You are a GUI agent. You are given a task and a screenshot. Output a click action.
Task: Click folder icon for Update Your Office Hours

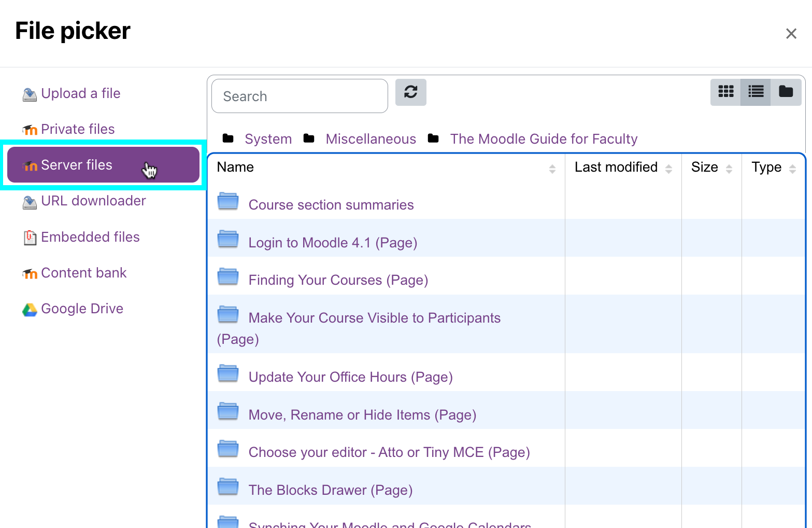(228, 373)
